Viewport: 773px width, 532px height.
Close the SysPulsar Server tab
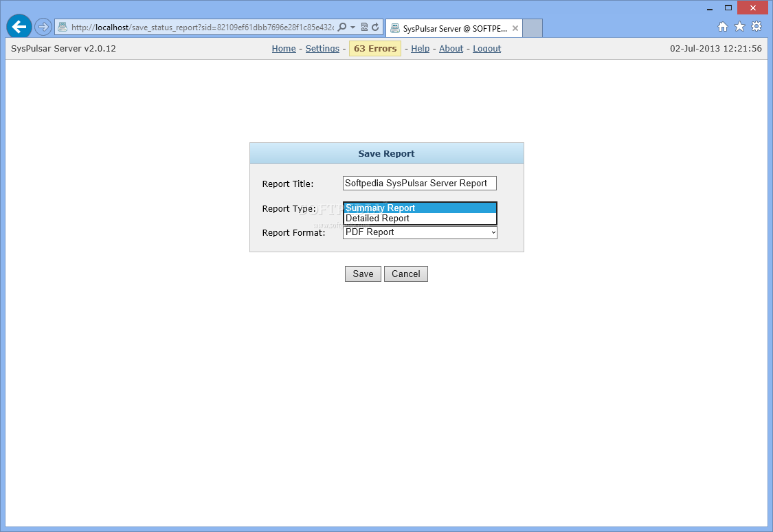(x=515, y=28)
